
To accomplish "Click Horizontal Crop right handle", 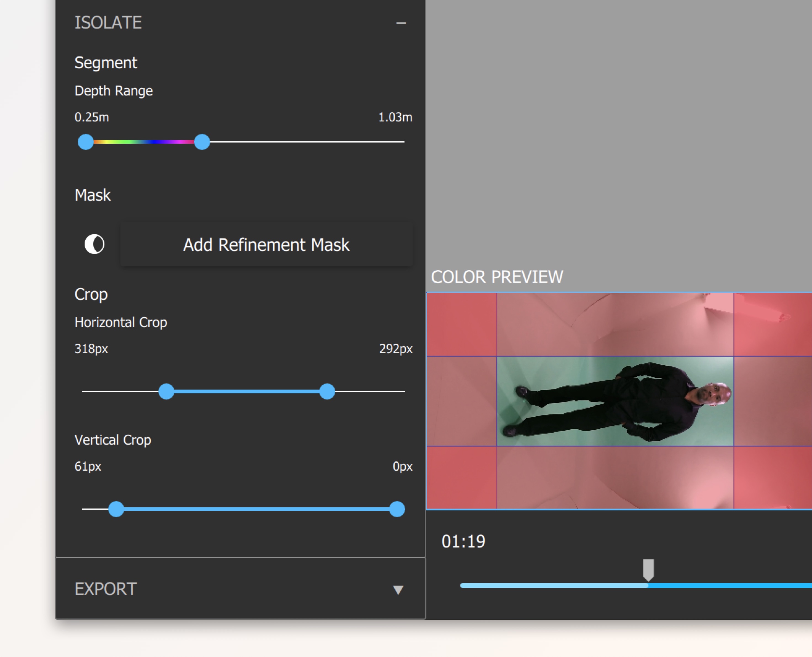I will [x=327, y=391].
